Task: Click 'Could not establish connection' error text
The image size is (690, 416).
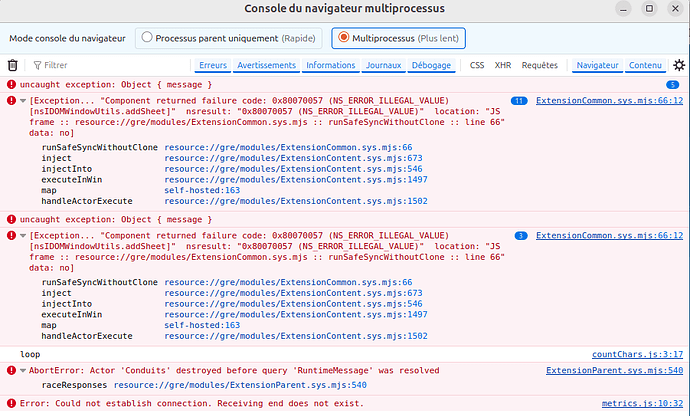Action: (x=192, y=403)
